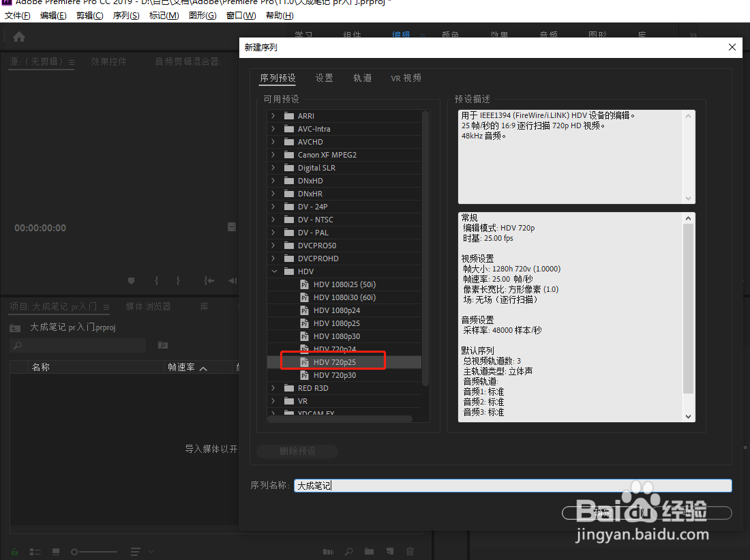Switch Project panel to list view

35,552
